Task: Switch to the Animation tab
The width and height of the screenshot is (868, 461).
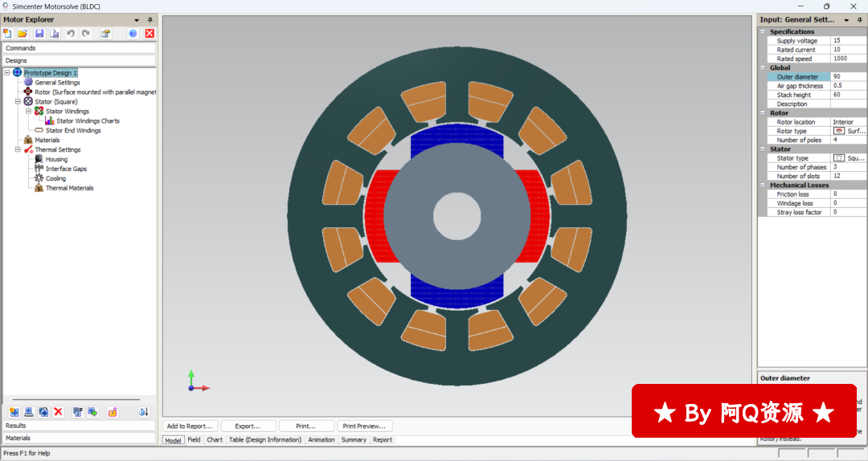Action: [321, 440]
